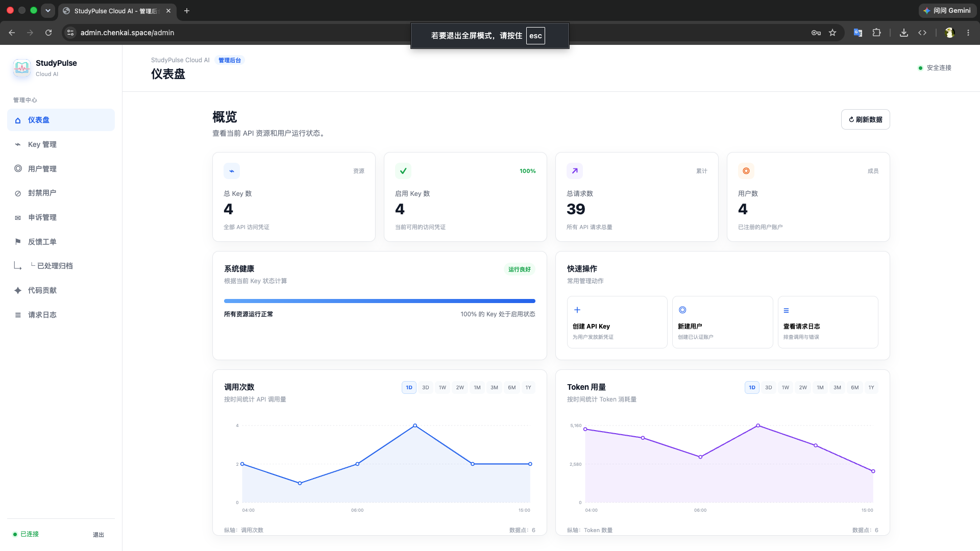
Task: Open a new browser tab with plus
Action: (x=187, y=11)
